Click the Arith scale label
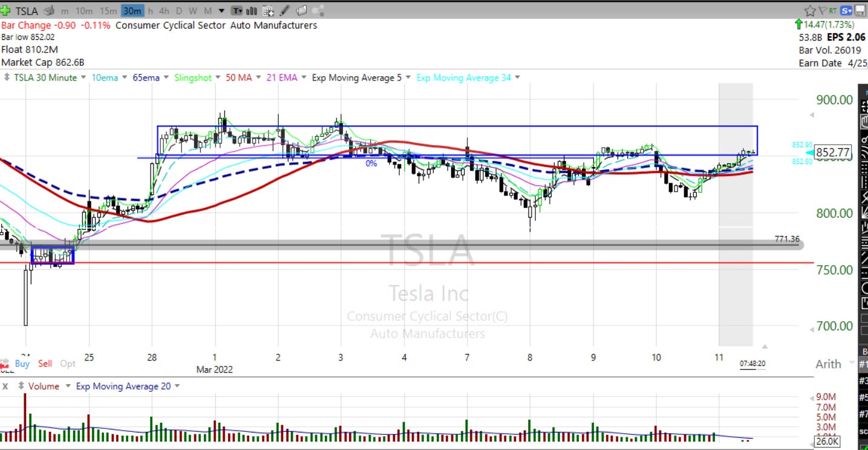 pos(828,364)
